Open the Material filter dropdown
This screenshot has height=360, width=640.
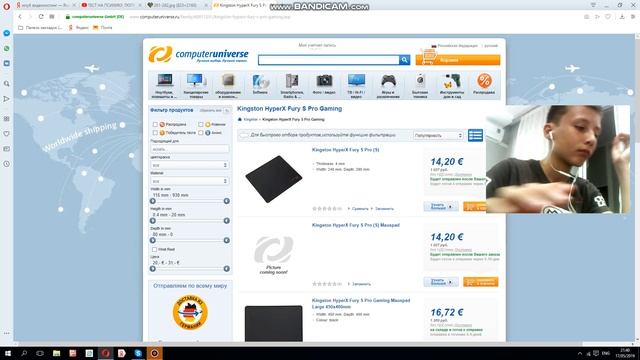(x=190, y=181)
